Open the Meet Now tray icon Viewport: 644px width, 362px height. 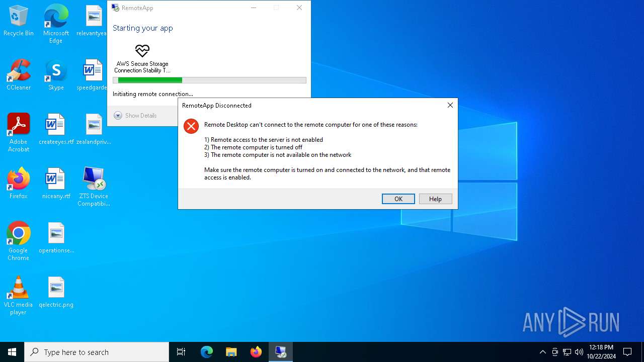(555, 352)
